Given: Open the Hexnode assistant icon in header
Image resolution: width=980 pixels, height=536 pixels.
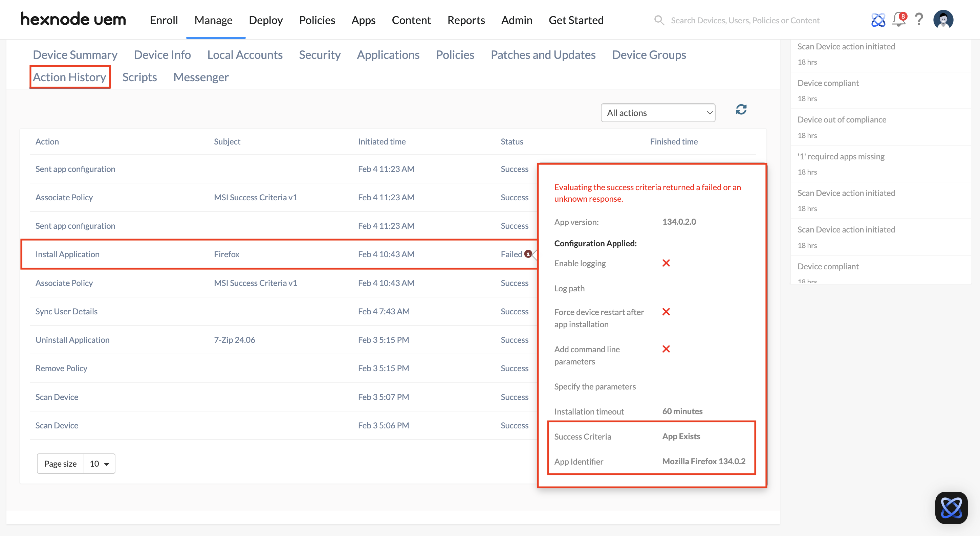Looking at the screenshot, I should click(878, 20).
